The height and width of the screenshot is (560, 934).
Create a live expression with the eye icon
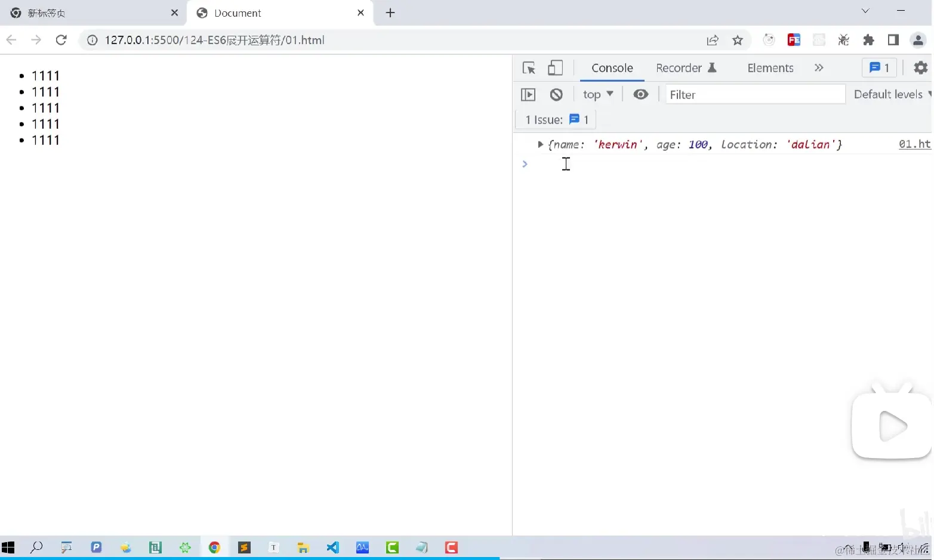[641, 94]
